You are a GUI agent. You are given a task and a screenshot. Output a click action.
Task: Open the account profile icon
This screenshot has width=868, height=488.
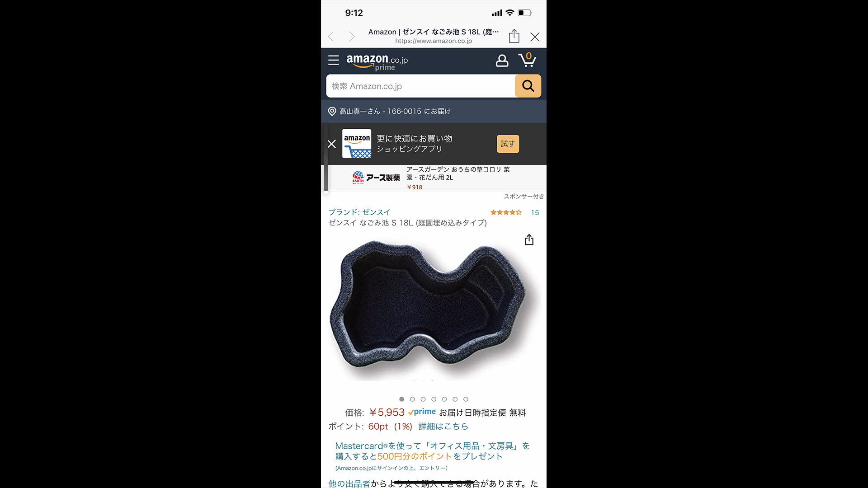(x=502, y=61)
